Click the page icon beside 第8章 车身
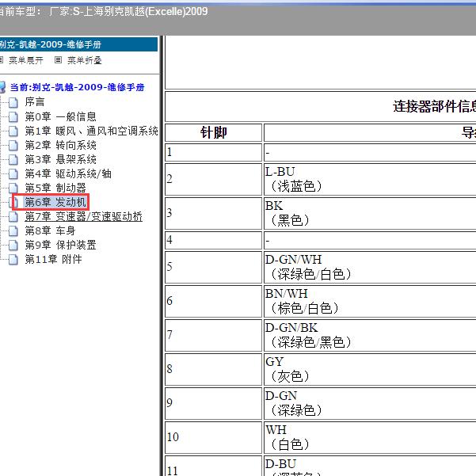Image resolution: width=476 pixels, height=476 pixels. [x=13, y=231]
